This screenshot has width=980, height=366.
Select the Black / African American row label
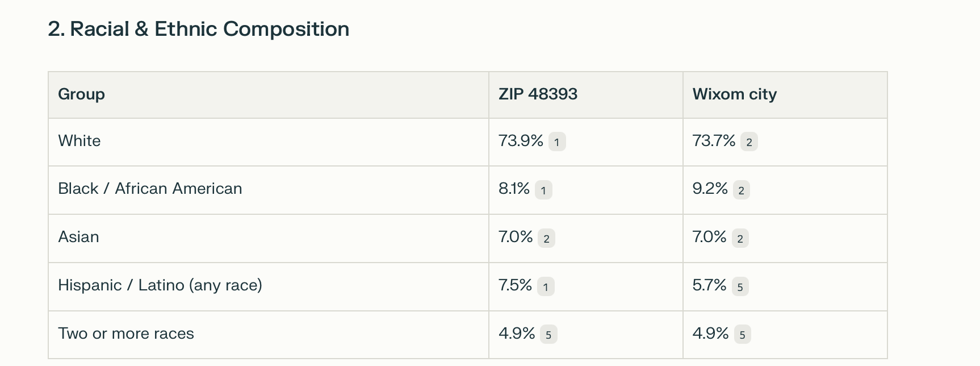pos(150,189)
